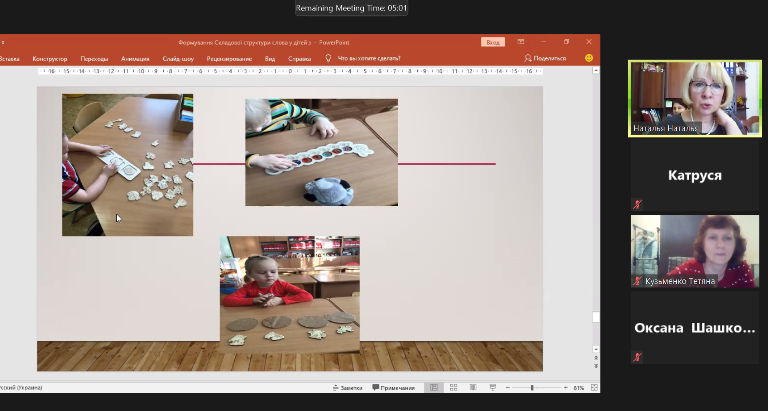The width and height of the screenshot is (768, 411).
Task: Click the vertical scrollbar up arrow
Action: (596, 71)
